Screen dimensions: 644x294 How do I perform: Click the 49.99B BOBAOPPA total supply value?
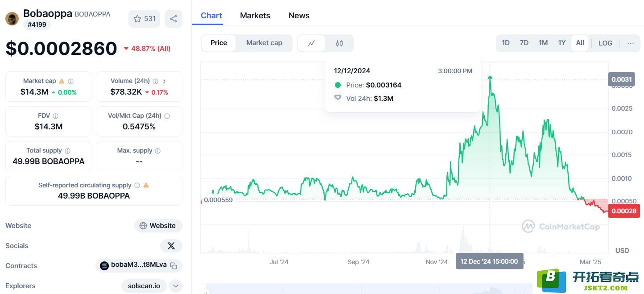tap(49, 161)
